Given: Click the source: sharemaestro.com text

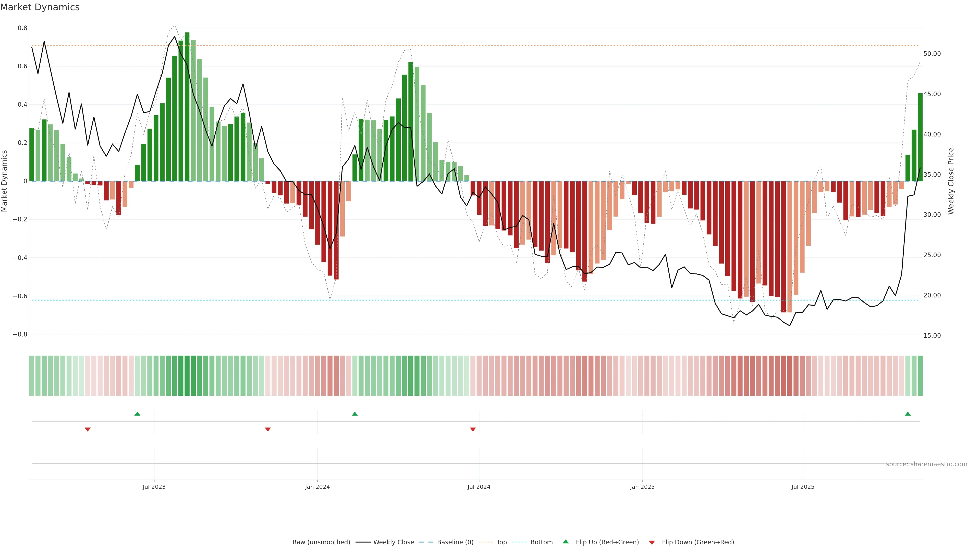Looking at the screenshot, I should tap(926, 464).
